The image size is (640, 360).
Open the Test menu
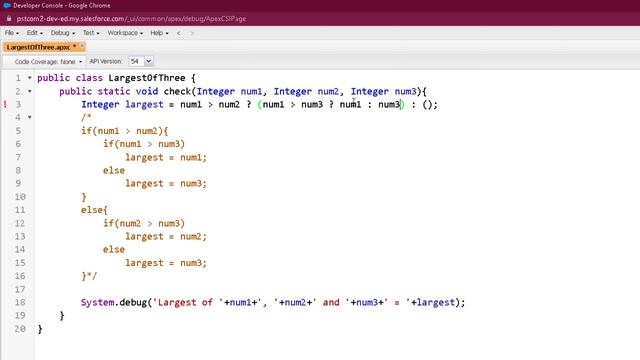91,33
